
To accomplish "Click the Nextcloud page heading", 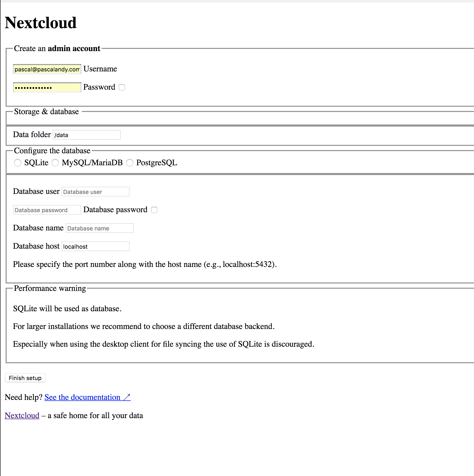I will pyautogui.click(x=41, y=23).
